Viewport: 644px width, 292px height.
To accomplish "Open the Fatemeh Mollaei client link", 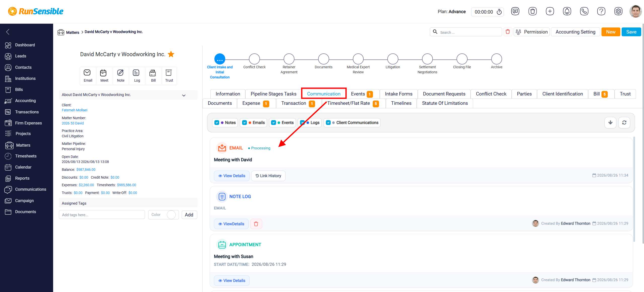I will click(74, 110).
